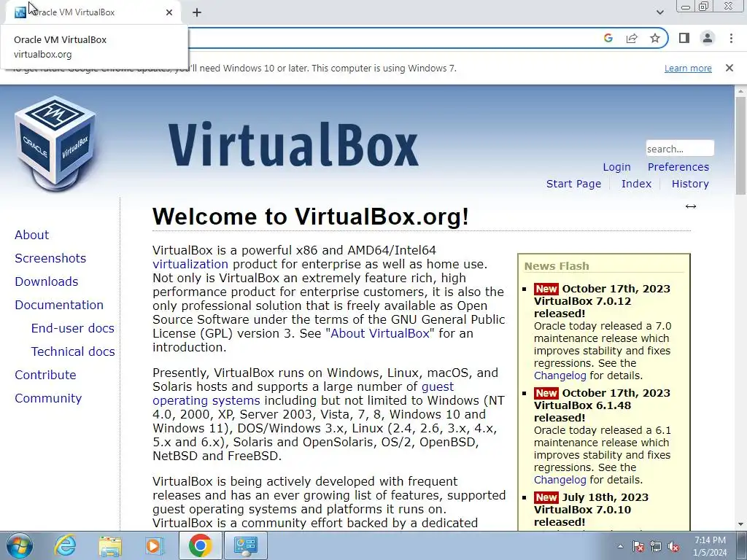Click the network tray icon
Viewport: 747px width, 560px height.
[x=656, y=546]
